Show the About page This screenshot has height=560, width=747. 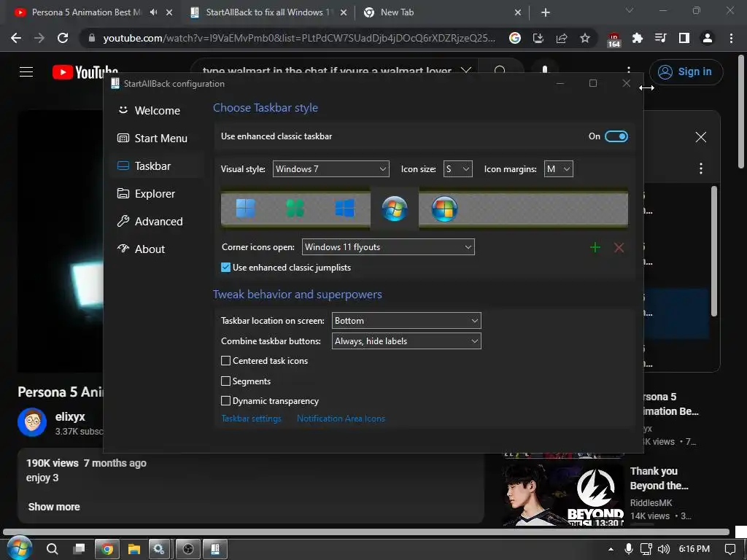(158, 249)
